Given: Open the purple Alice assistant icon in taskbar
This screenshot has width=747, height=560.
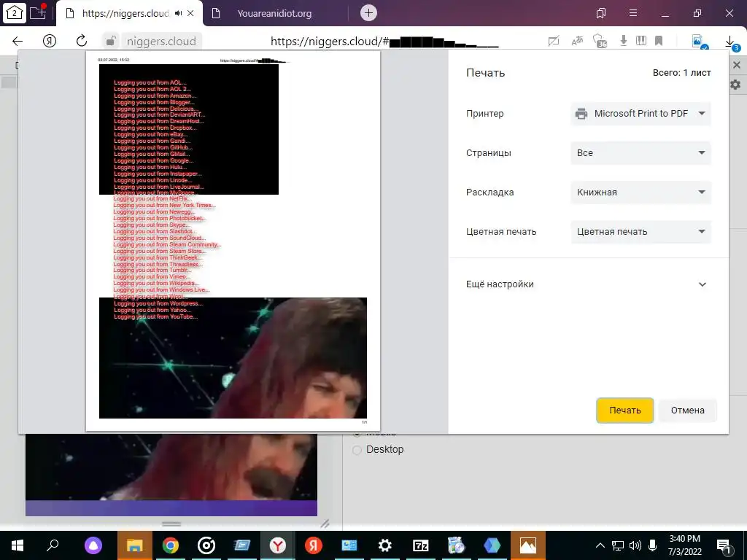Looking at the screenshot, I should [x=93, y=545].
